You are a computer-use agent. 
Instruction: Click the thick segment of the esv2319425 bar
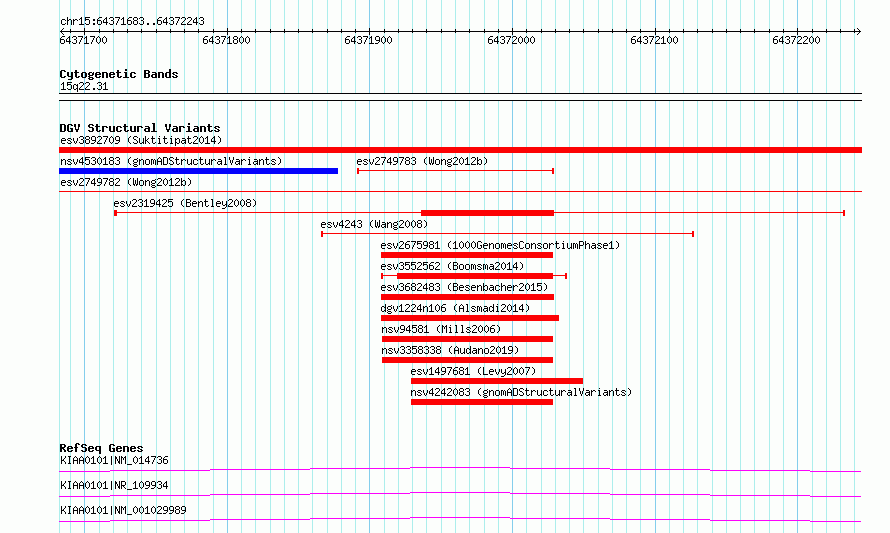488,213
